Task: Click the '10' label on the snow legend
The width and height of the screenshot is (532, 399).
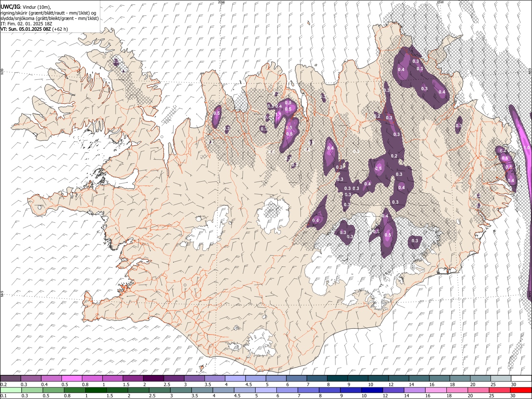Action: click(370, 384)
